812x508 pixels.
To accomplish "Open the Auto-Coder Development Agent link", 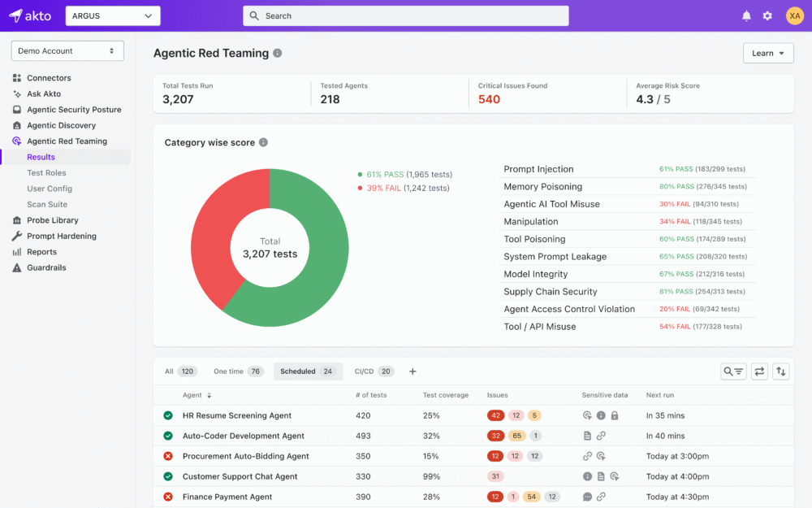I will 244,436.
